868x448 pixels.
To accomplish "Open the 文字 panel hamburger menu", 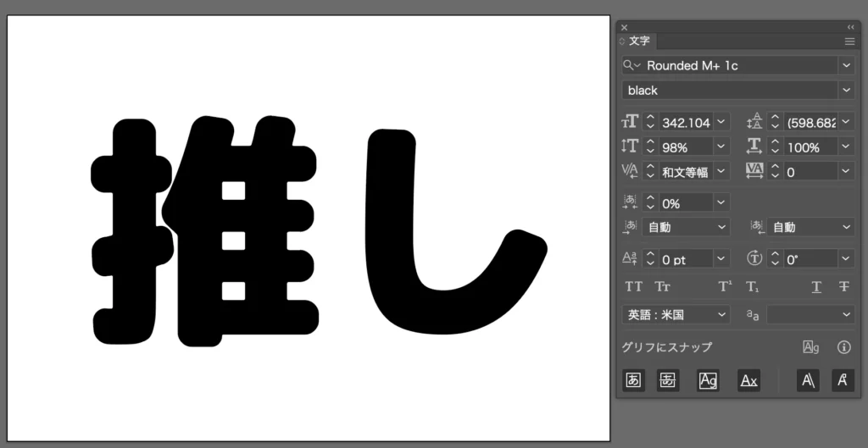I will (x=849, y=41).
